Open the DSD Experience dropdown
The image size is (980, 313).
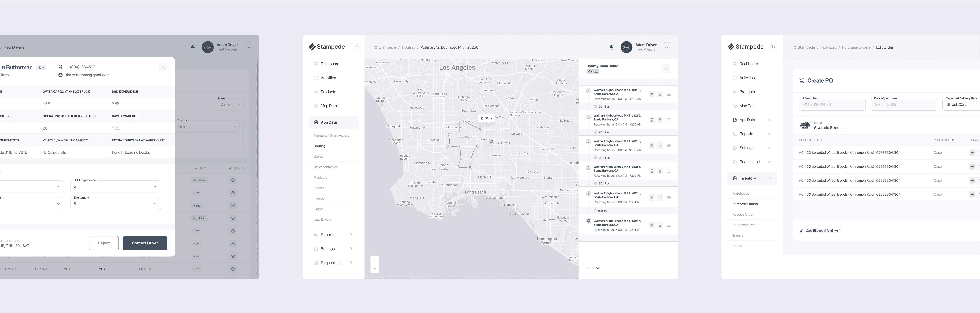[116, 186]
